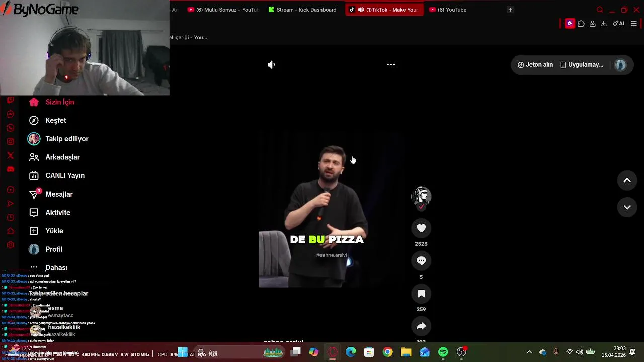Click the Jeton alın button
The height and width of the screenshot is (362, 644).
tap(535, 65)
